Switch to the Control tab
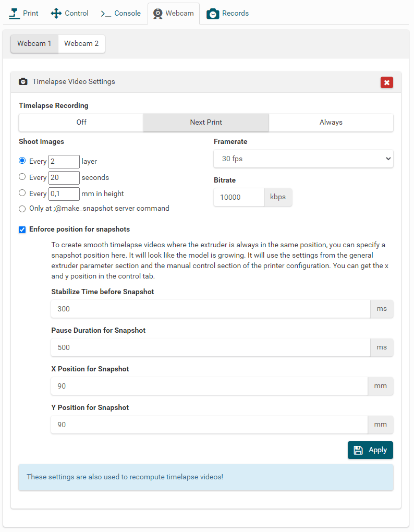The width and height of the screenshot is (414, 532). 70,13
